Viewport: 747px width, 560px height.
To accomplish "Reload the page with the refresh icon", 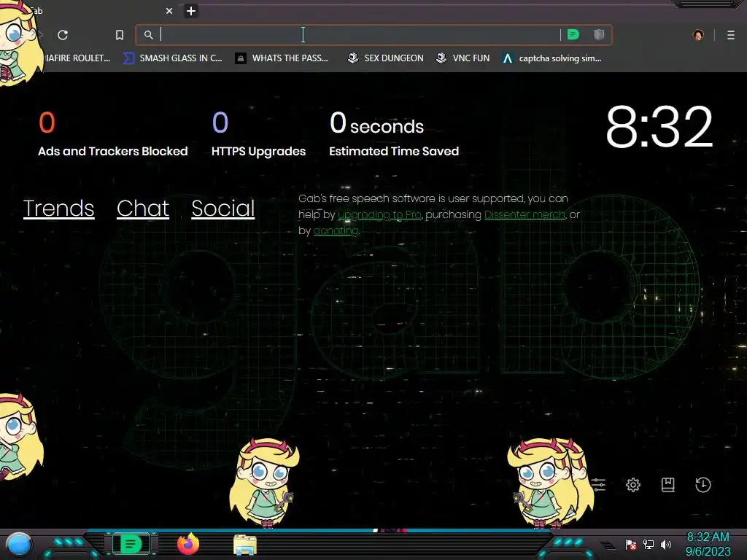I will [x=63, y=35].
